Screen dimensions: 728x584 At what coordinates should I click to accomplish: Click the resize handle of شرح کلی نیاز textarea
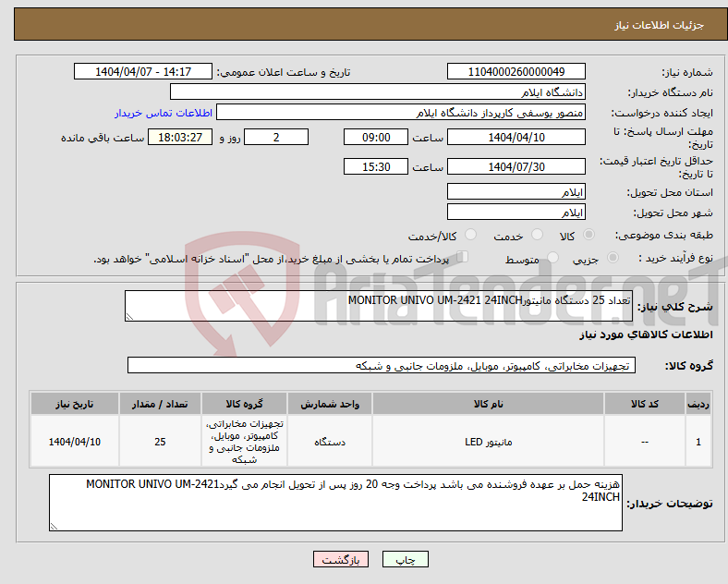129,317
